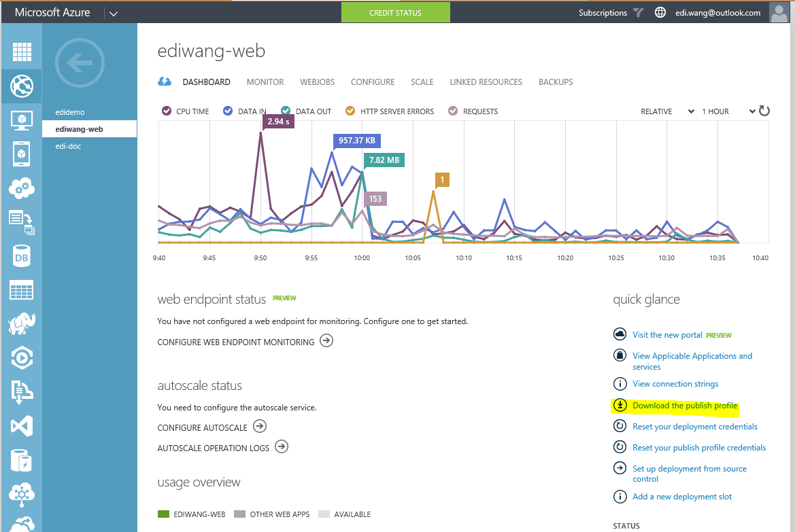Open SQL Databases DB icon in sidebar
The width and height of the screenshot is (795, 532).
[x=21, y=257]
